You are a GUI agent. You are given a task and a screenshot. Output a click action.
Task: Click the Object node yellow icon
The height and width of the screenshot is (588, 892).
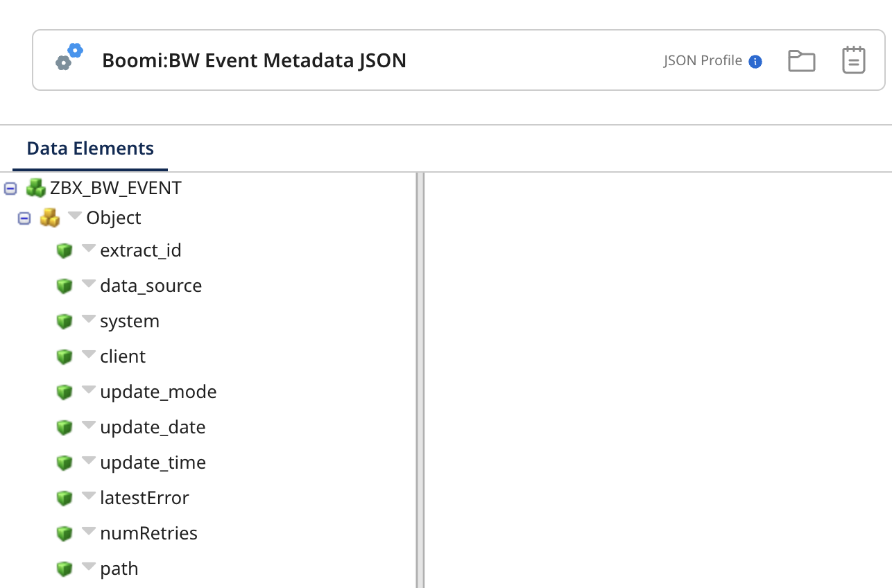(x=50, y=217)
